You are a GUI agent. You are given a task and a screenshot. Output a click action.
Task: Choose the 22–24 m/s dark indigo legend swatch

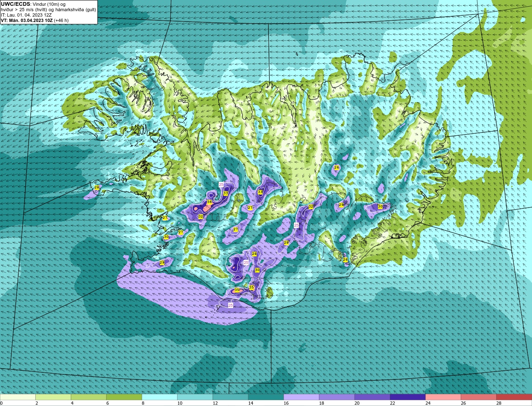[408, 397]
